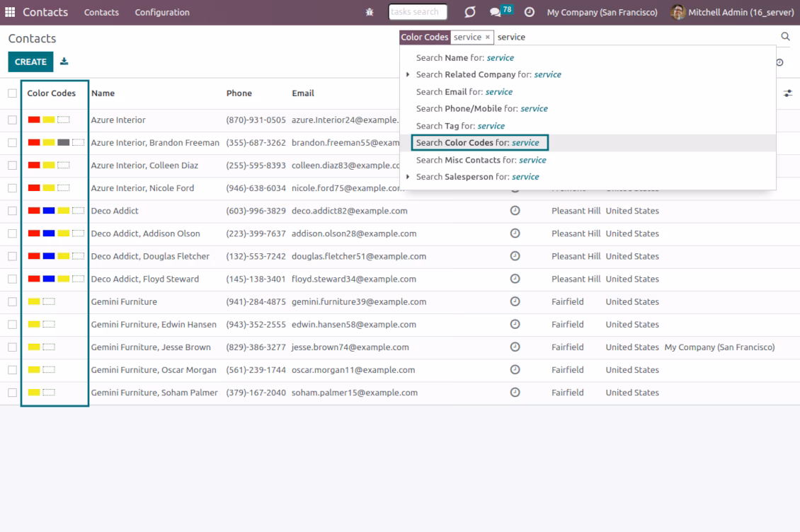Check the Nicole Ford row checkbox
The image size is (800, 532).
pos(12,188)
